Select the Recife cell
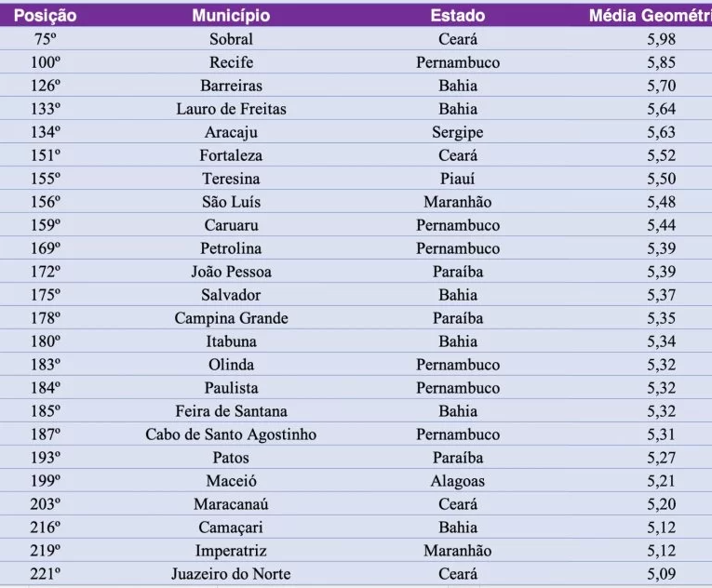The image size is (712, 588). pyautogui.click(x=231, y=62)
